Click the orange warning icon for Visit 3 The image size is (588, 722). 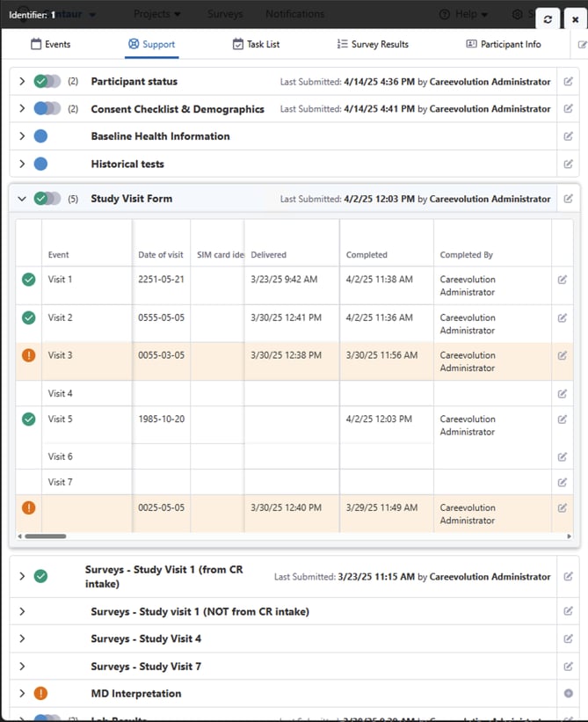point(29,355)
